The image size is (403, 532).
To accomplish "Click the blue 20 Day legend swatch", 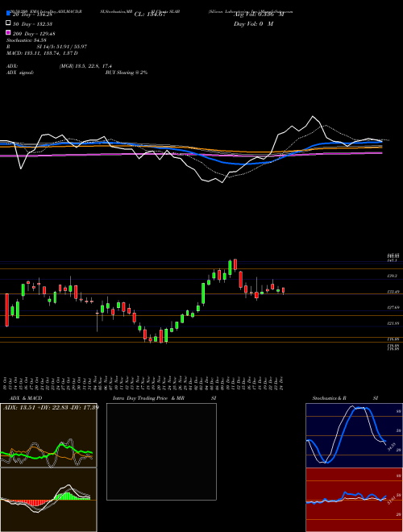I will tap(9, 14).
